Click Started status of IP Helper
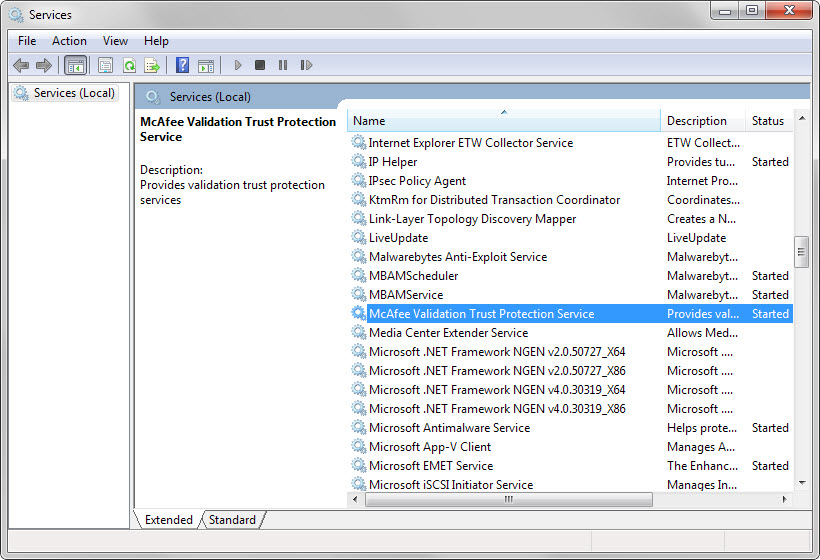 [x=770, y=162]
